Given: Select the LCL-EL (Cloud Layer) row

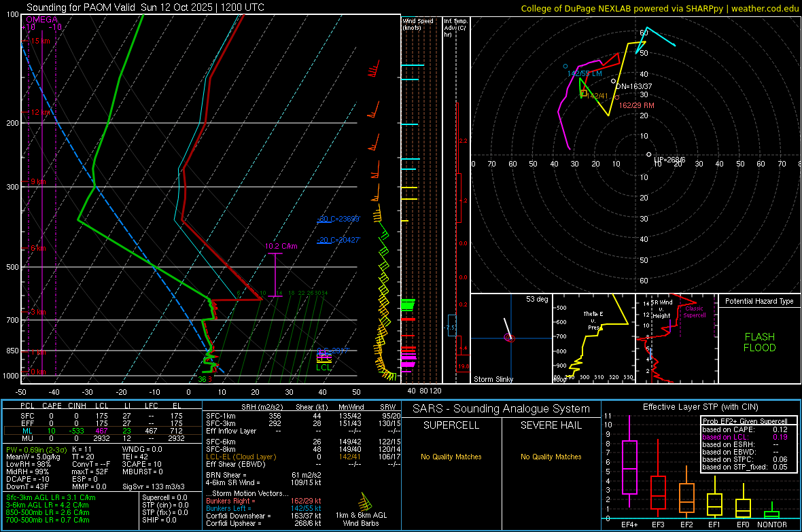Looking at the screenshot, I should coord(303,457).
